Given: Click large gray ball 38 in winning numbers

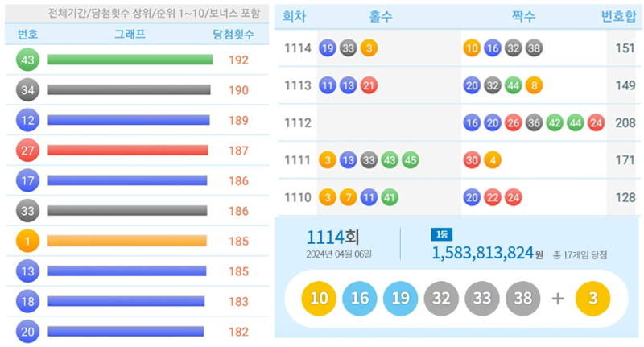Looking at the screenshot, I should tap(522, 298).
